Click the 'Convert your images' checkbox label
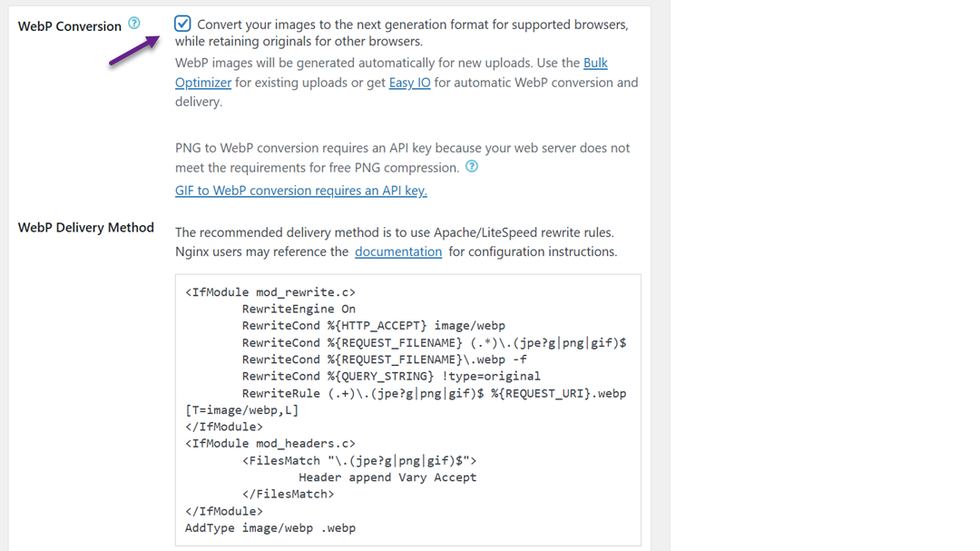The image size is (980, 551). pos(412,25)
